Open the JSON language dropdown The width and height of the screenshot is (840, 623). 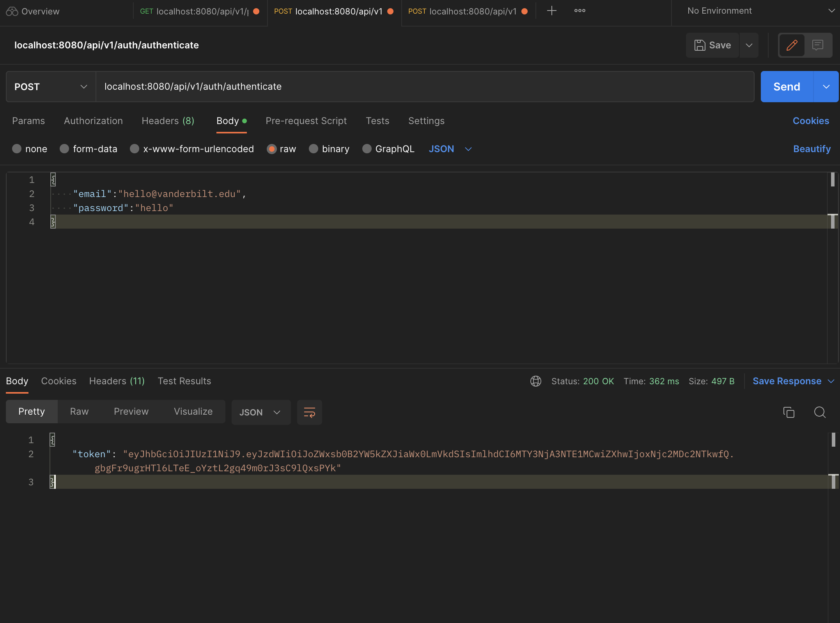[x=450, y=149]
